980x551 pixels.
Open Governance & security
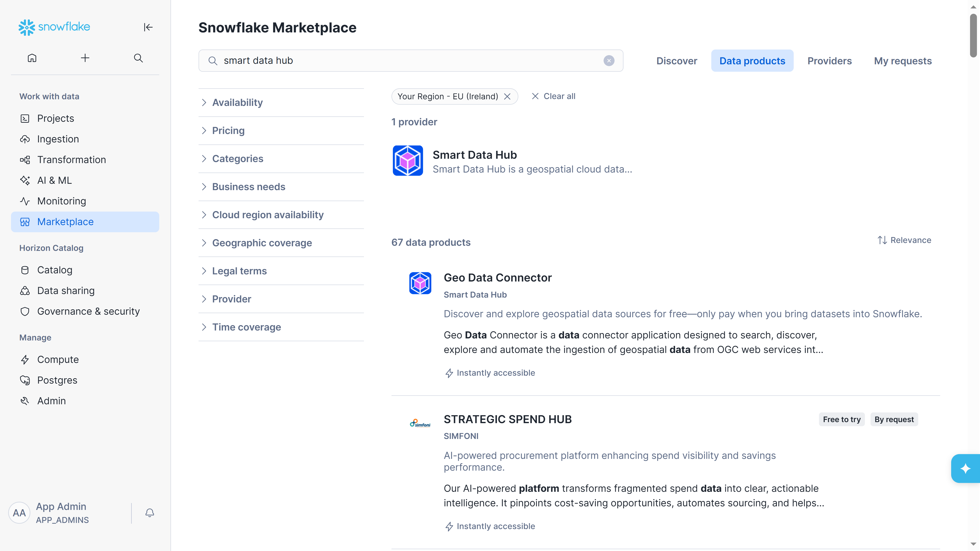[85, 311]
